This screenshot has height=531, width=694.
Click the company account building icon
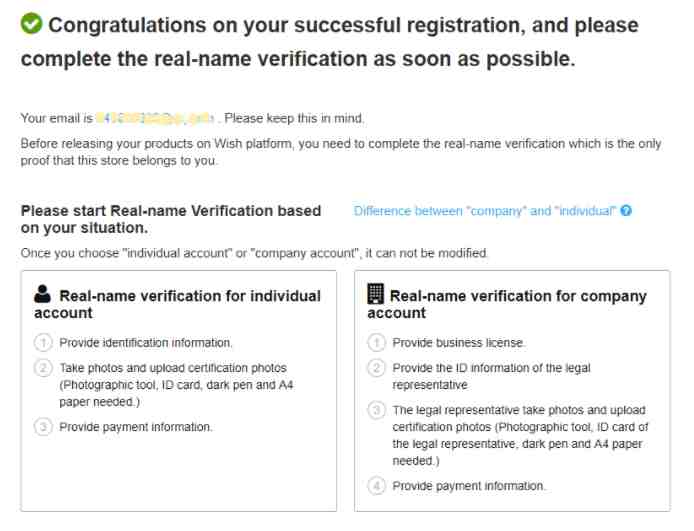pos(375,294)
